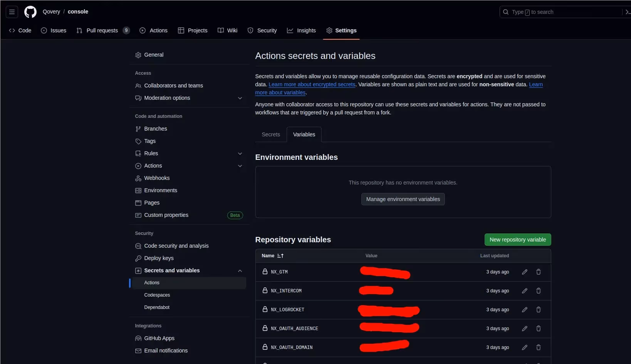Click the Last updated column header
This screenshot has height=364, width=631.
pyautogui.click(x=494, y=256)
